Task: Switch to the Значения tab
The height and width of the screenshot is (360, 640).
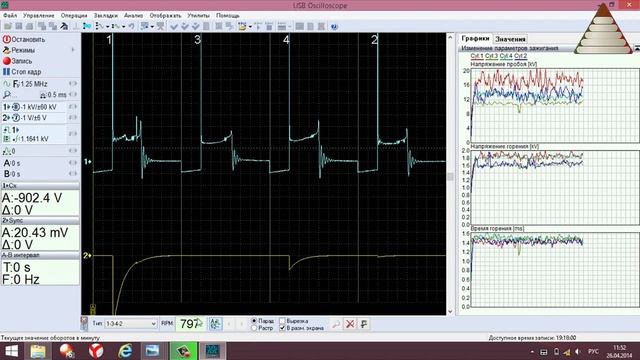Action: (510, 39)
